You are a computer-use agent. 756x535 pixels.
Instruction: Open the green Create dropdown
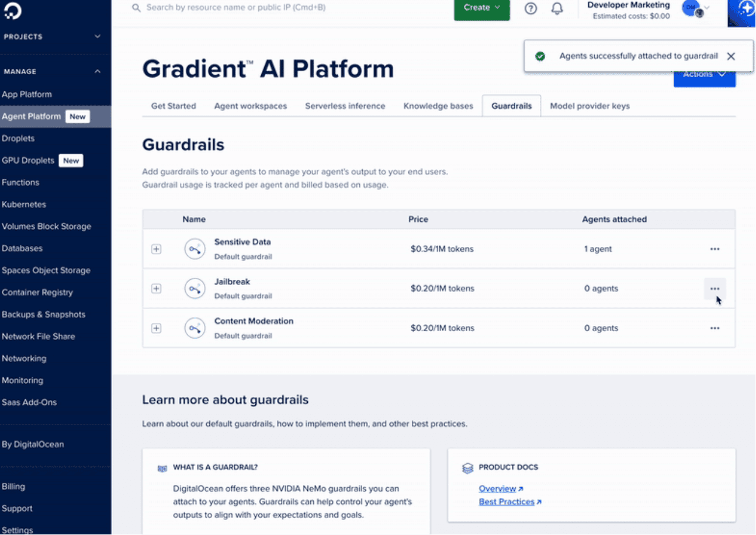481,8
